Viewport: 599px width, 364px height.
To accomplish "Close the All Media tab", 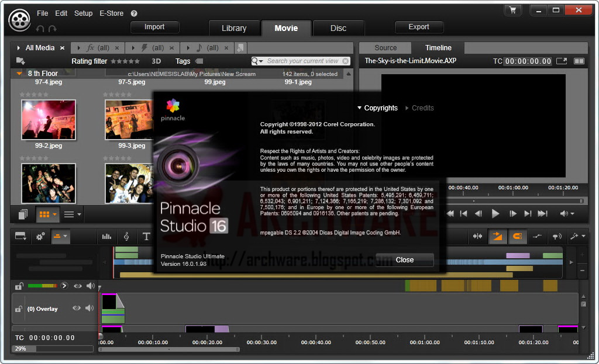I will click(x=62, y=48).
